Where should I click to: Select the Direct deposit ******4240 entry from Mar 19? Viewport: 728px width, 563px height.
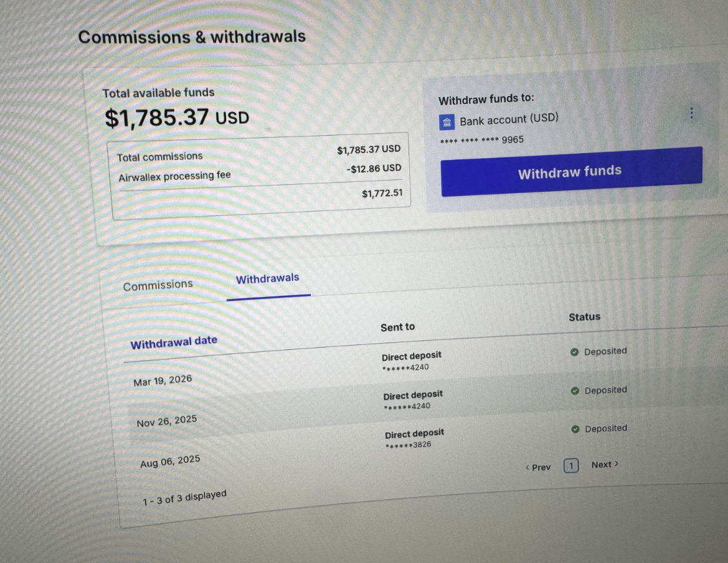tap(412, 361)
